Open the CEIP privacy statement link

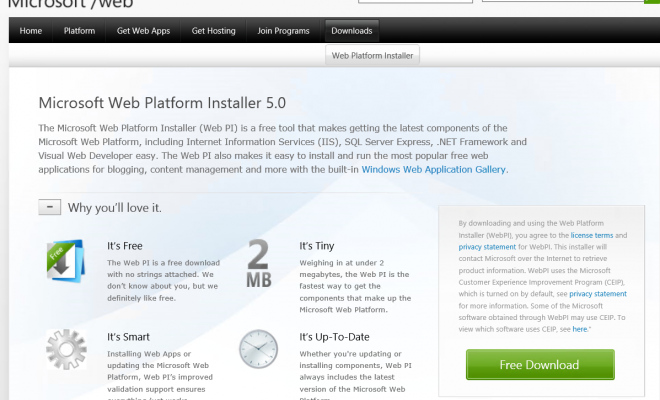(x=598, y=294)
